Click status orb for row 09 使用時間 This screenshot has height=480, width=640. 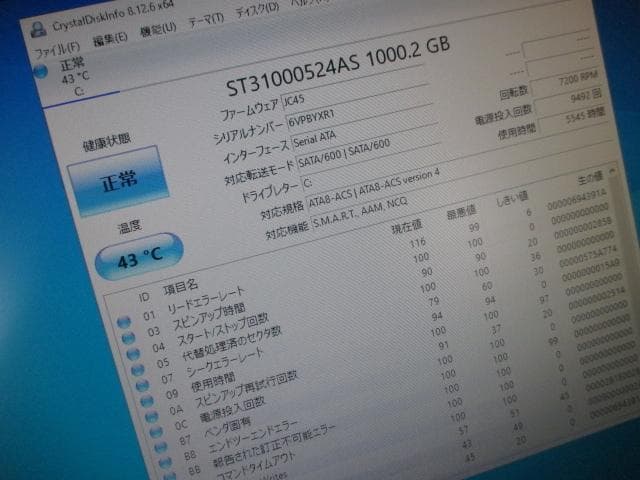tap(147, 402)
